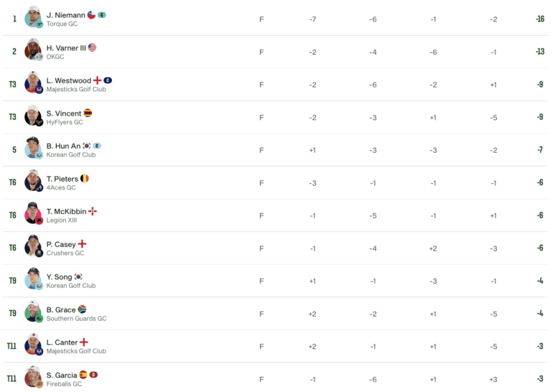Select the L. Canter player name
Image resolution: width=553 pixels, height=392 pixels.
coord(62,342)
